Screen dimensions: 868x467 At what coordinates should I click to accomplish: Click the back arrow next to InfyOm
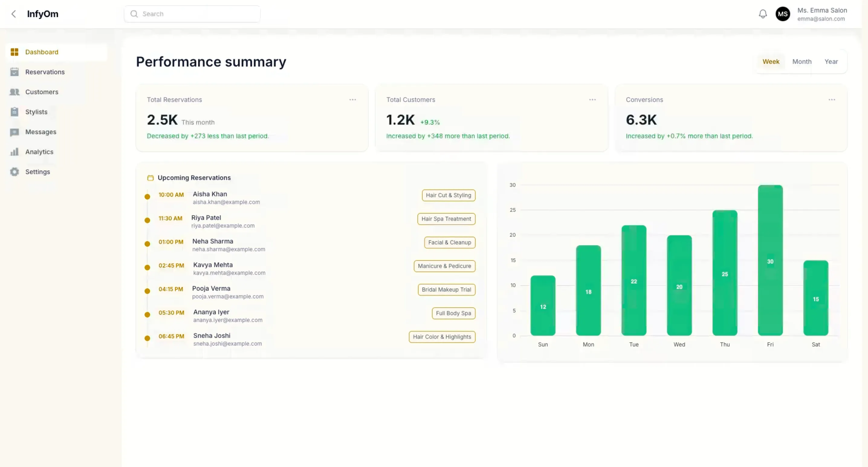[14, 14]
